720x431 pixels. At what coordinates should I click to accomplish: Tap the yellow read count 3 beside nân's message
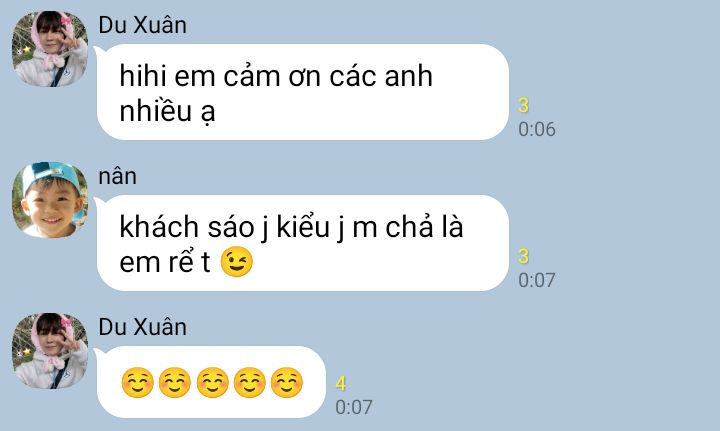[x=523, y=256]
